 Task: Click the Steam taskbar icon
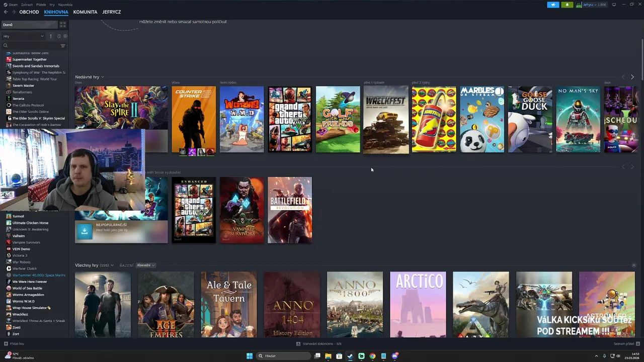pos(350,356)
